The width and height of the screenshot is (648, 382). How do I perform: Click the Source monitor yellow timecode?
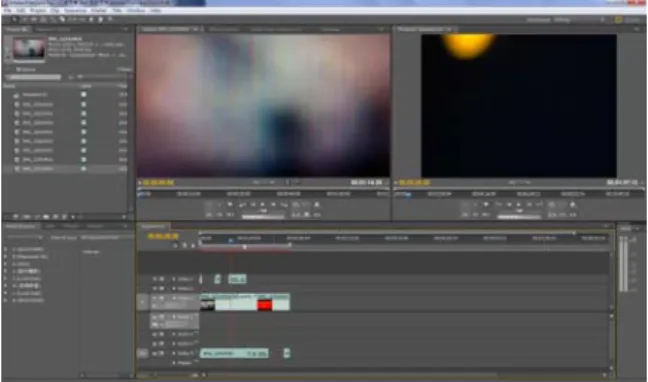coord(158,182)
